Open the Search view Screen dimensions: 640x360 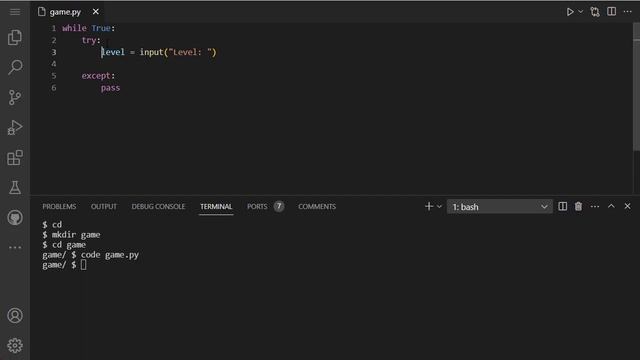tap(15, 67)
